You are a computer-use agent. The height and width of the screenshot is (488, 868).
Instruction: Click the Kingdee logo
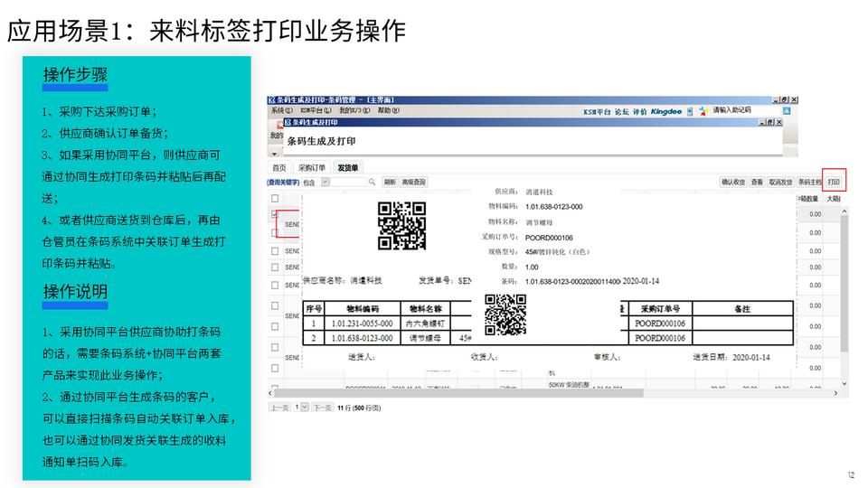(667, 111)
